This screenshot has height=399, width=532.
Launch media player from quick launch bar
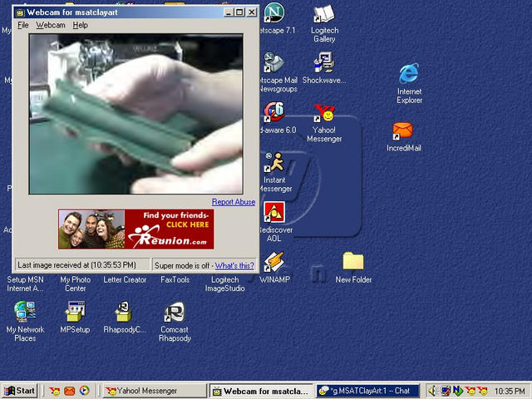85,391
